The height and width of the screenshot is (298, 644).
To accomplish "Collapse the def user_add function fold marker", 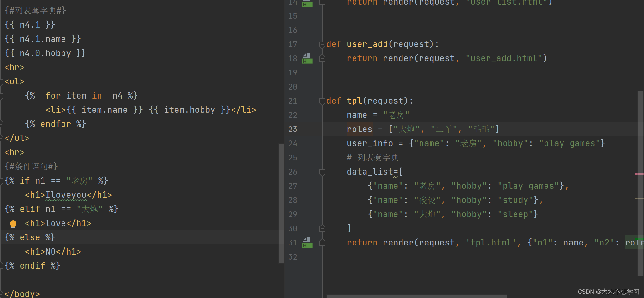I will (322, 44).
